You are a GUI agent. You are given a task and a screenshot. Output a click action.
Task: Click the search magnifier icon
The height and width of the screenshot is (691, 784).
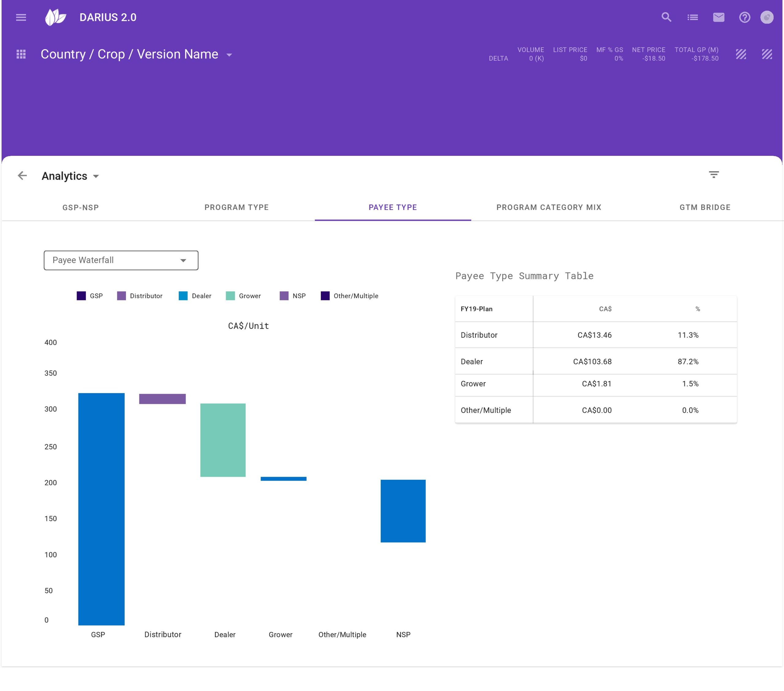[666, 17]
